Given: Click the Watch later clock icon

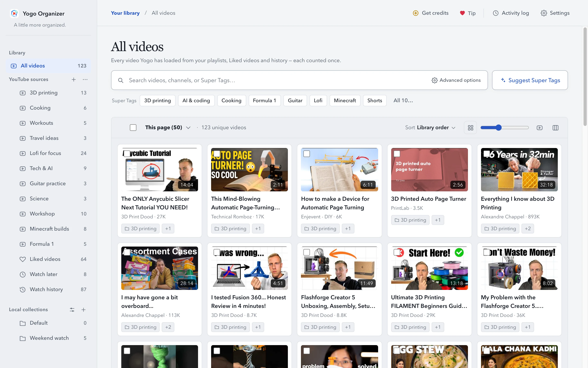Looking at the screenshot, I should (23, 274).
